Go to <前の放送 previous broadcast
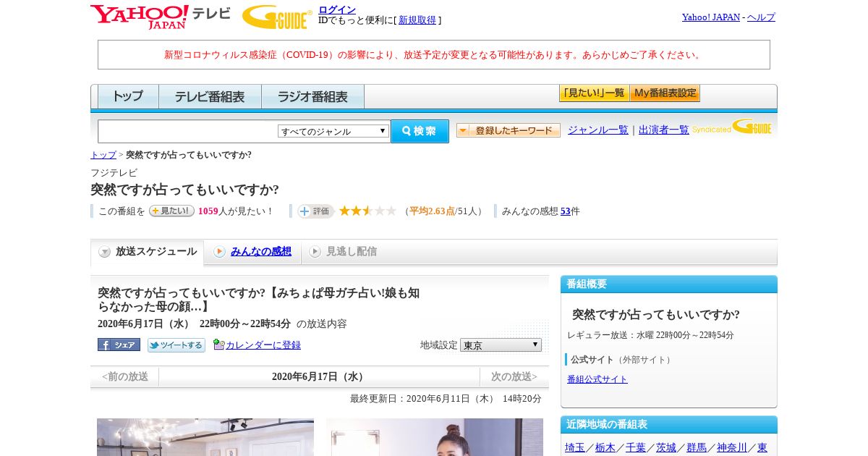 124,376
